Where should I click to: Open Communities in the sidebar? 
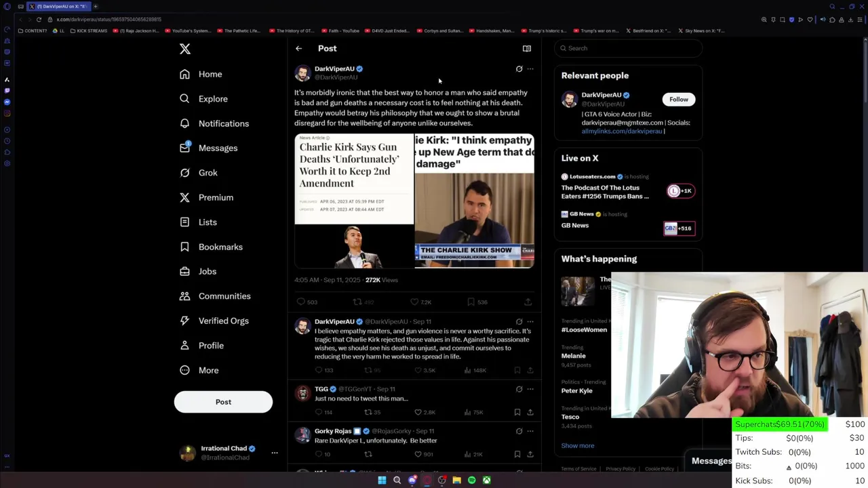click(x=215, y=296)
